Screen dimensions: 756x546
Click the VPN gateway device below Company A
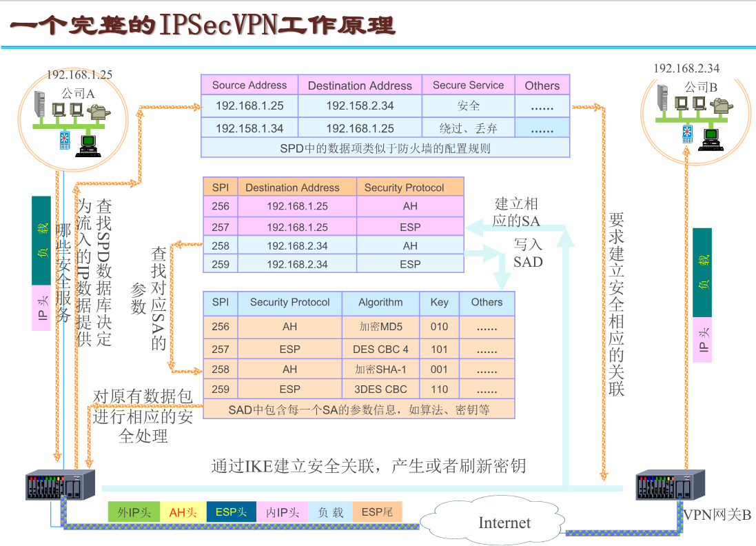(60, 486)
